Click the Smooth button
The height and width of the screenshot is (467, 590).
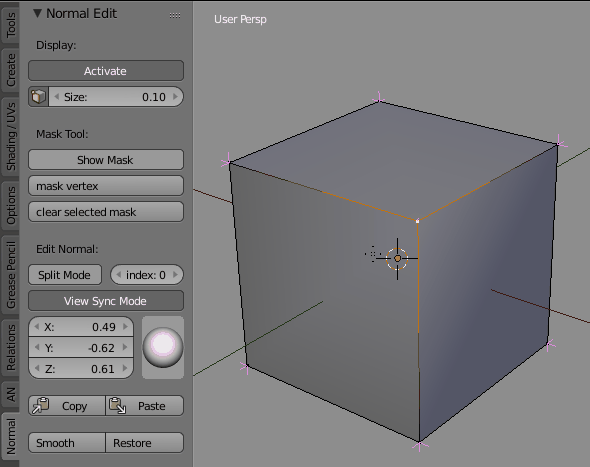pyautogui.click(x=67, y=443)
